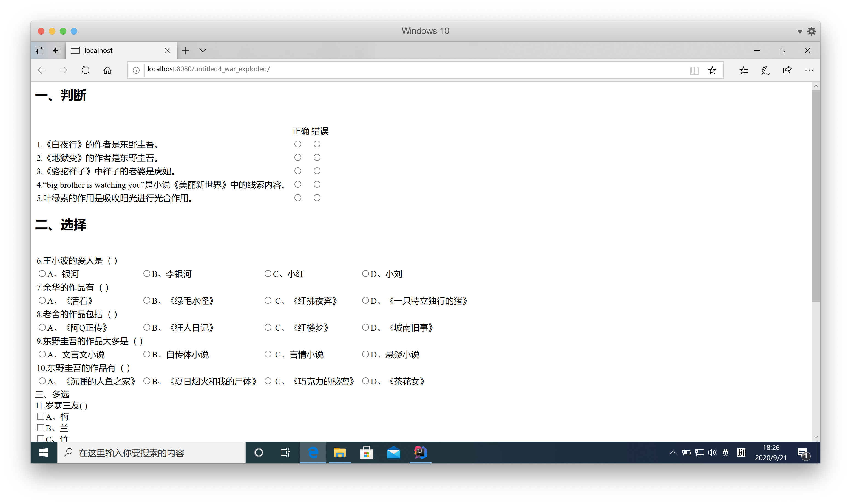The image size is (851, 504).
Task: Open VM title bar dropdown triangle
Action: tap(800, 31)
